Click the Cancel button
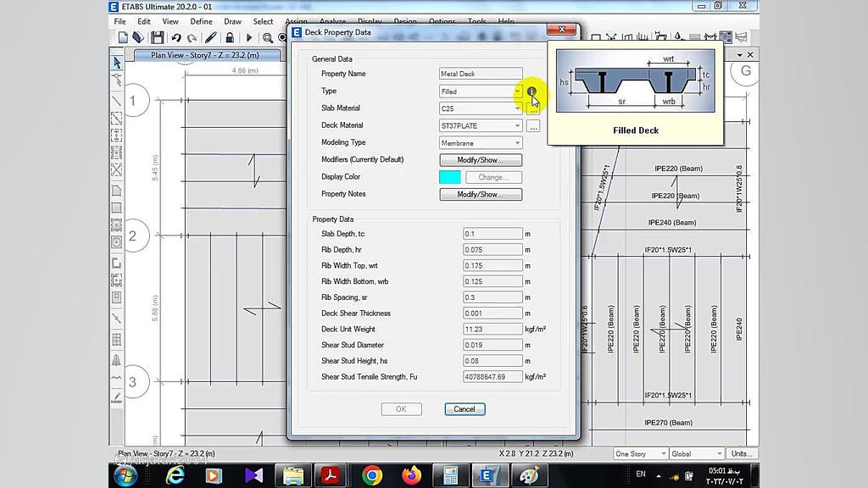 point(465,409)
